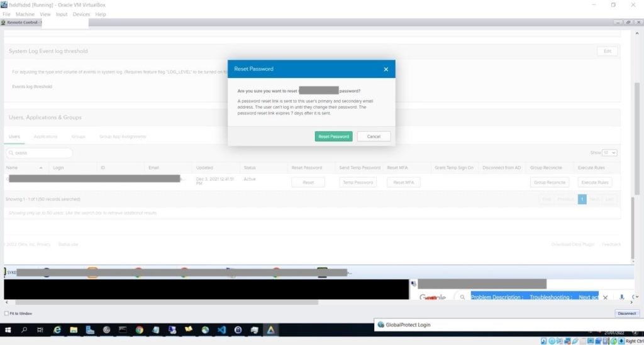Sort by the Name column arrow

pyautogui.click(x=41, y=168)
